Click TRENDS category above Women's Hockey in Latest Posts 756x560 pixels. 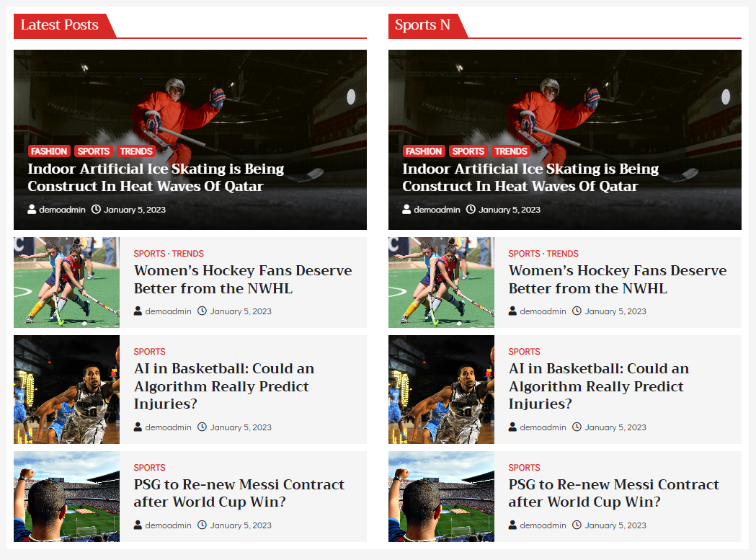tap(187, 254)
